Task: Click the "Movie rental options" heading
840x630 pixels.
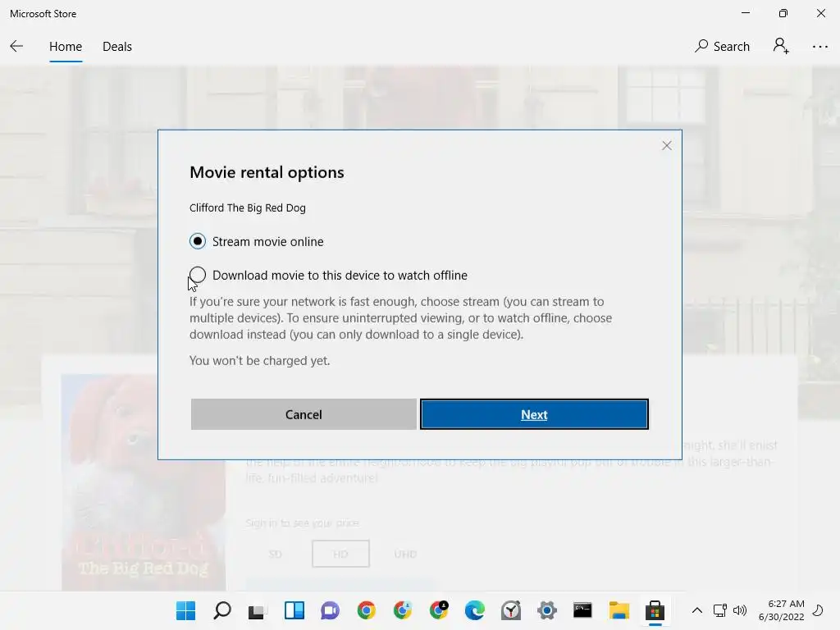Action: 267,172
